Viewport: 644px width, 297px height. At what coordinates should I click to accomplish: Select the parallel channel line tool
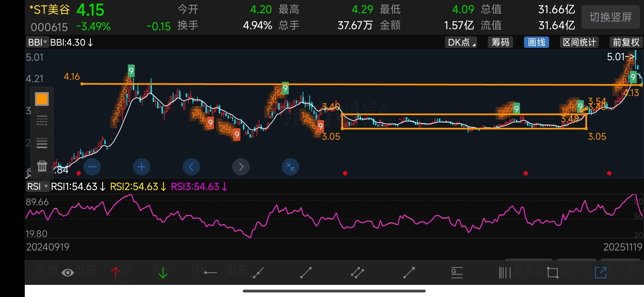(357, 273)
